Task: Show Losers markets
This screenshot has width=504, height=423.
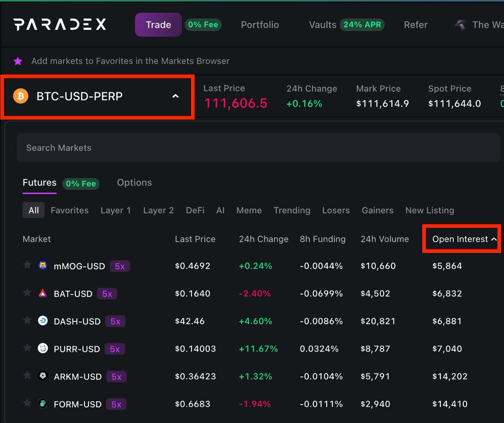Action: (x=336, y=210)
